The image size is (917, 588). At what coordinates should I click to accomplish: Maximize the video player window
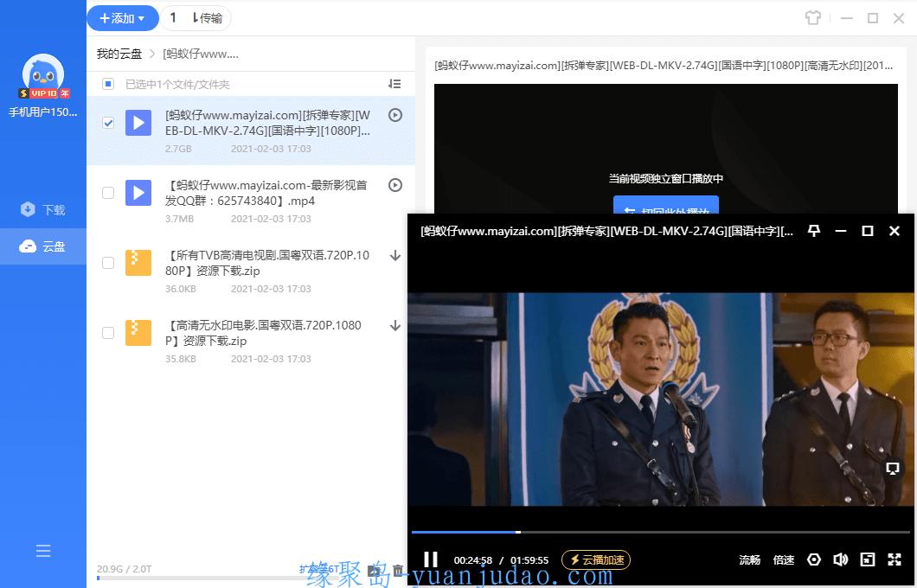tap(868, 231)
